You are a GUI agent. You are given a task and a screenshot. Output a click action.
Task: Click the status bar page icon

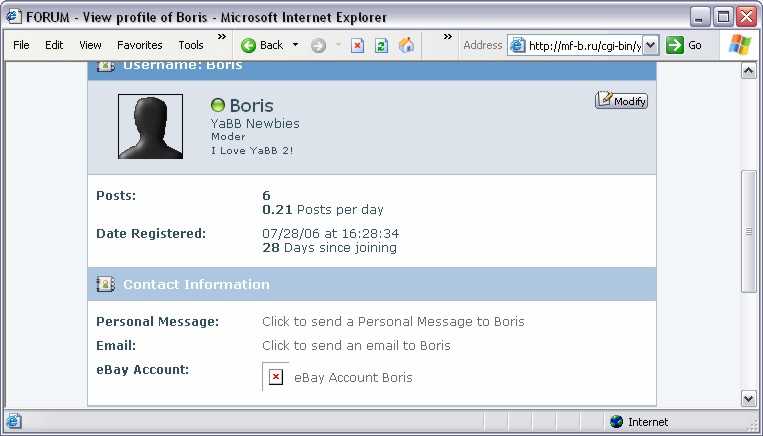tap(13, 421)
